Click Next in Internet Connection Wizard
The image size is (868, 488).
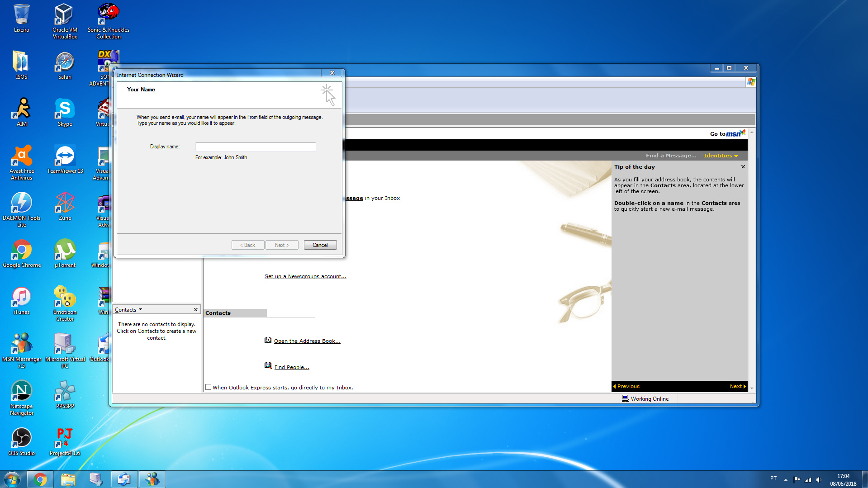click(x=282, y=245)
